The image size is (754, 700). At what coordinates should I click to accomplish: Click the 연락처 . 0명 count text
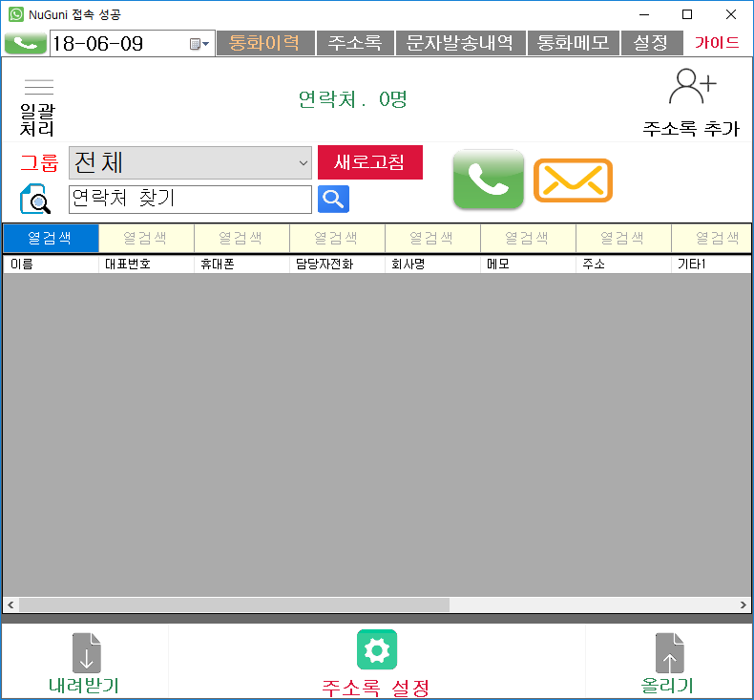point(352,99)
